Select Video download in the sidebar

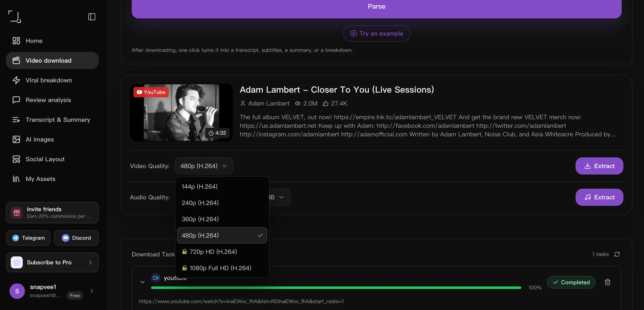[x=52, y=60]
